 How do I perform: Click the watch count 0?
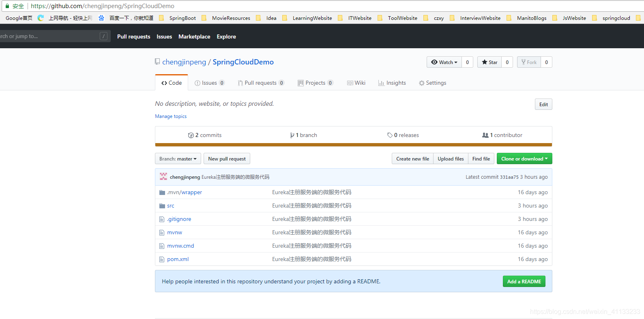[467, 62]
